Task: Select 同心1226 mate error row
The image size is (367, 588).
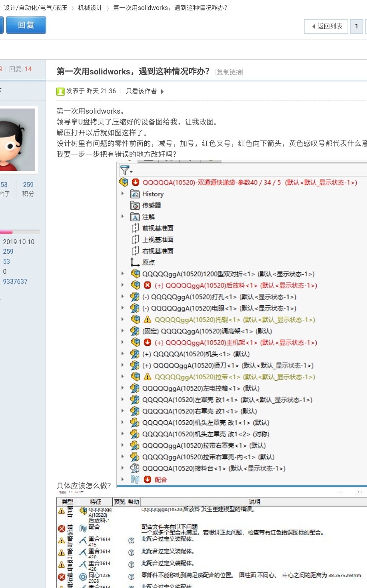Action: (x=212, y=577)
